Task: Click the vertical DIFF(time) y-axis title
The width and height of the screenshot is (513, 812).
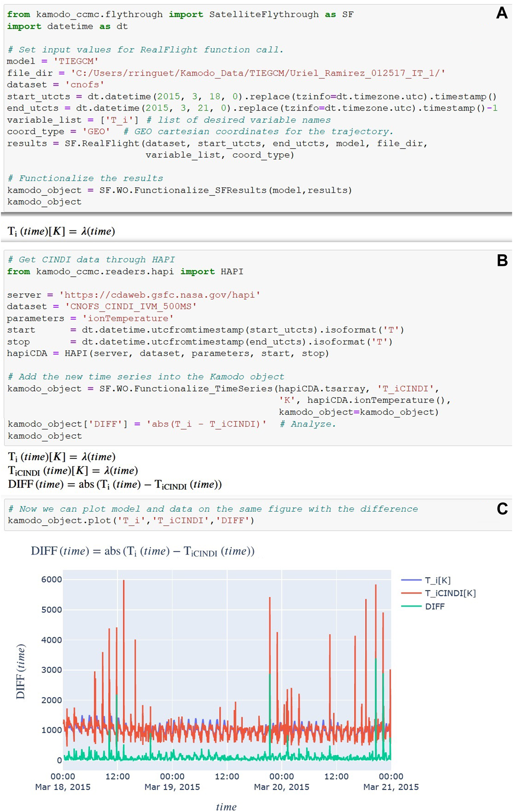Action: coord(21,671)
